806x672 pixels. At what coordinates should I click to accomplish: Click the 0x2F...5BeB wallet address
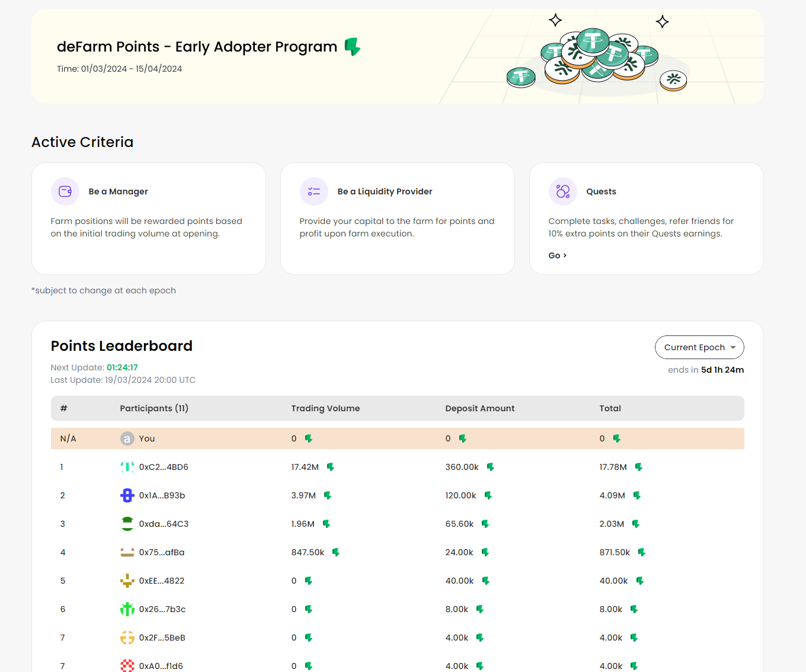[162, 638]
